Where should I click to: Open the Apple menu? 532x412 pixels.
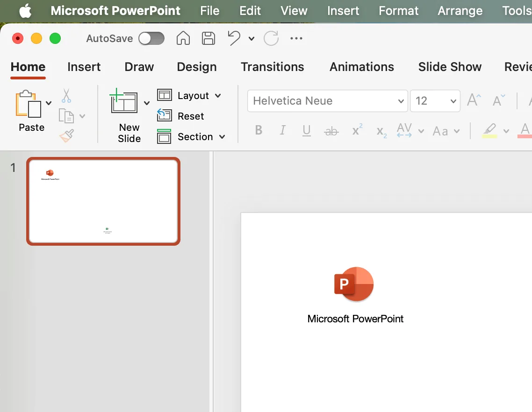(25, 11)
